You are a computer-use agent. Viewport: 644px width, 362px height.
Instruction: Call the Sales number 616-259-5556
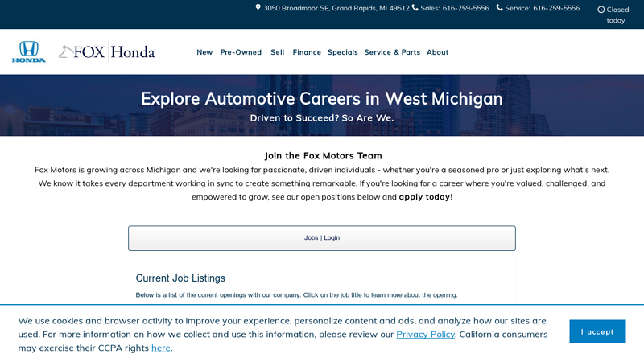tap(466, 8)
